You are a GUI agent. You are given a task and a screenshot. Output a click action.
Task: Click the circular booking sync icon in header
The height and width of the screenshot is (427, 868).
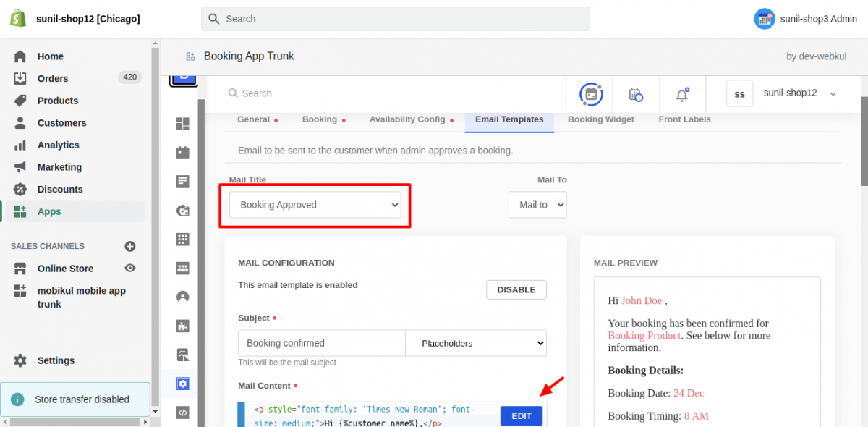pos(591,94)
